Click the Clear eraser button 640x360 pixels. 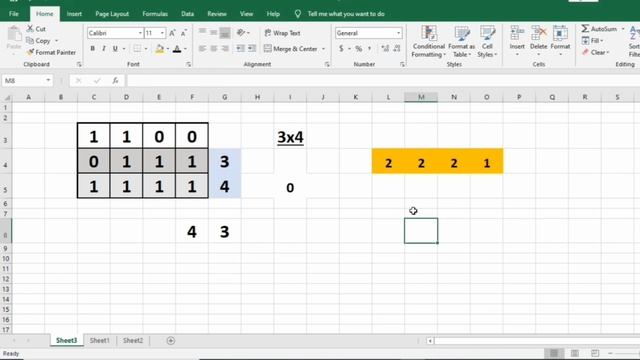pos(596,52)
